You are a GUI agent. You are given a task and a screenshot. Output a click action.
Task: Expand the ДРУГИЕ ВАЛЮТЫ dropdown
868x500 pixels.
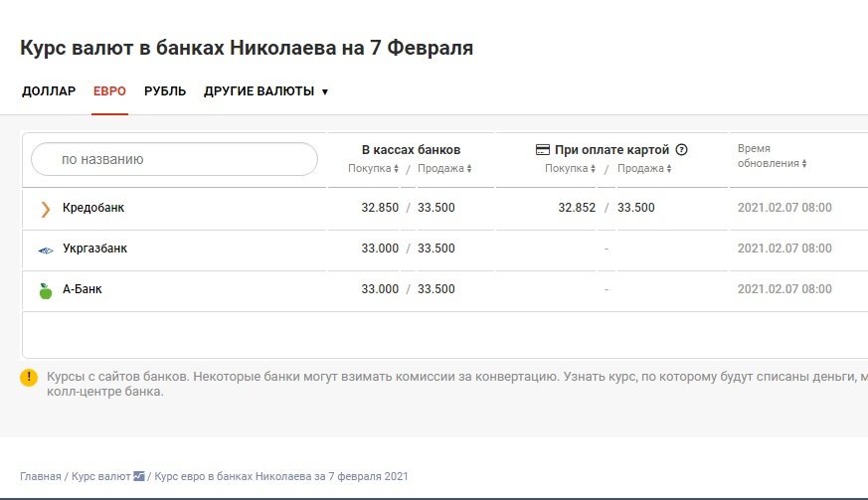point(265,91)
